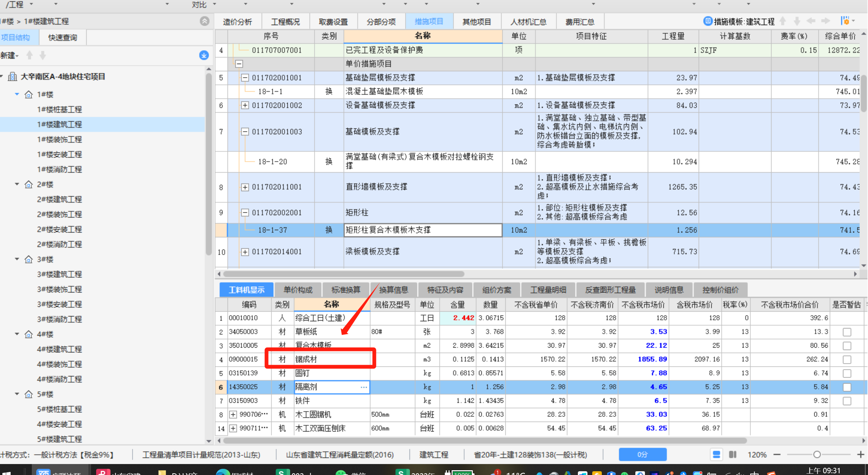The height and width of the screenshot is (475, 868).
Task: Collapse the 1#楼 tree node
Action: click(x=17, y=94)
